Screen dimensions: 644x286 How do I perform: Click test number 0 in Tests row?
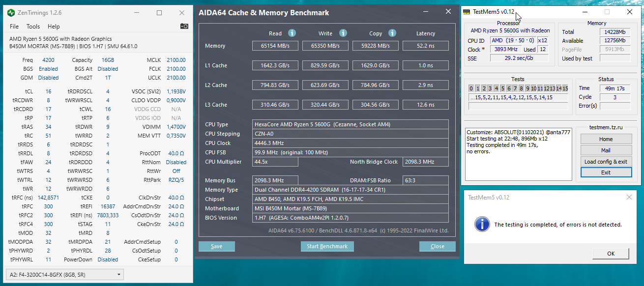[x=471, y=88]
